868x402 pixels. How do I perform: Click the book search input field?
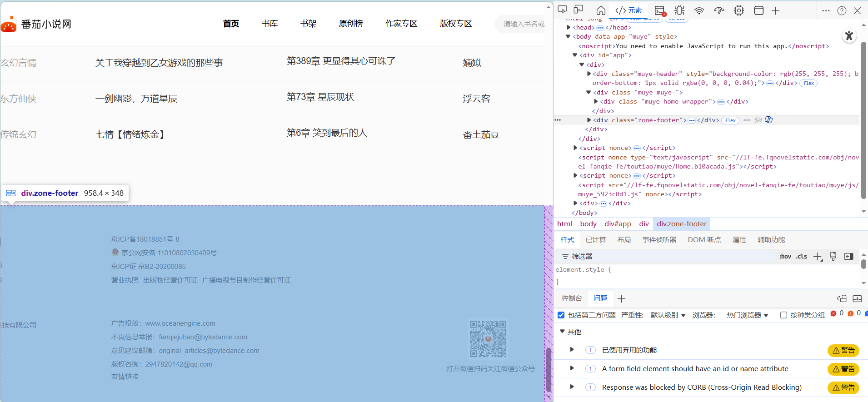pyautogui.click(x=520, y=24)
